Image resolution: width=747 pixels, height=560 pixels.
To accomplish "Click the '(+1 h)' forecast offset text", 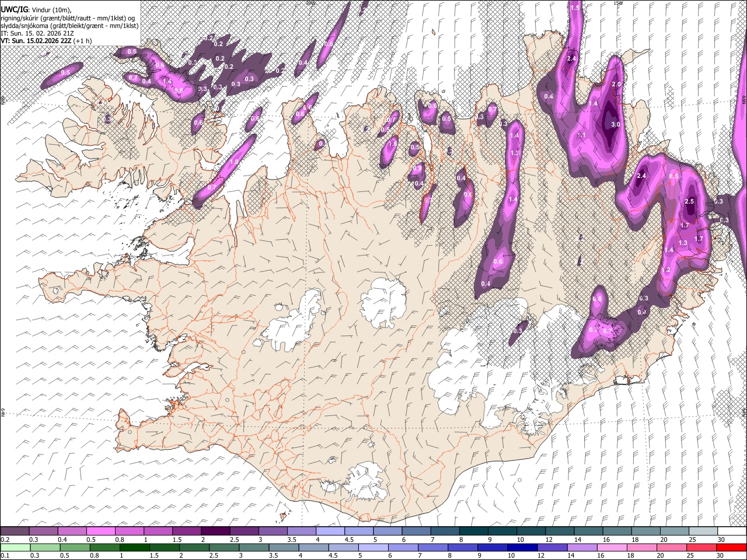I will [x=82, y=41].
